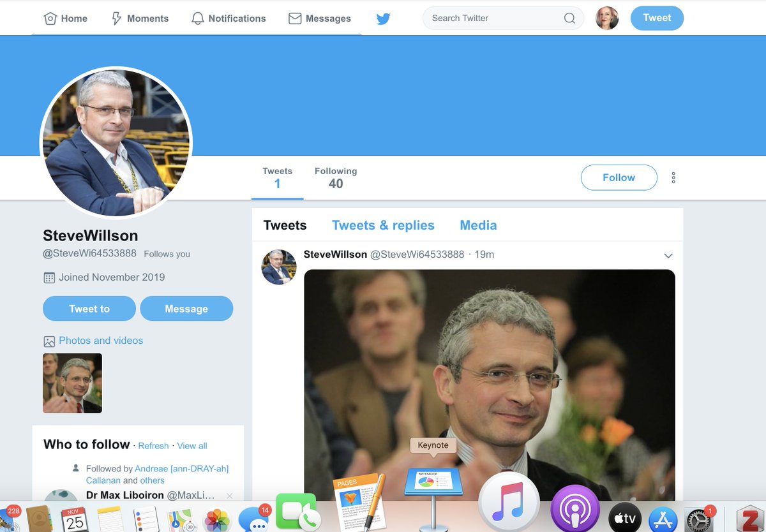Click the Joined November 2019 text
Viewport: 766px width, 532px height.
tap(112, 277)
